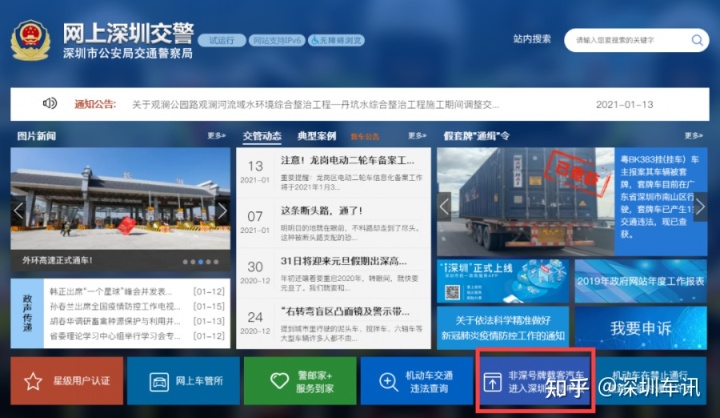Open 孙春兰出席全国疫情防控 article
The height and width of the screenshot is (418, 720).
[115, 306]
